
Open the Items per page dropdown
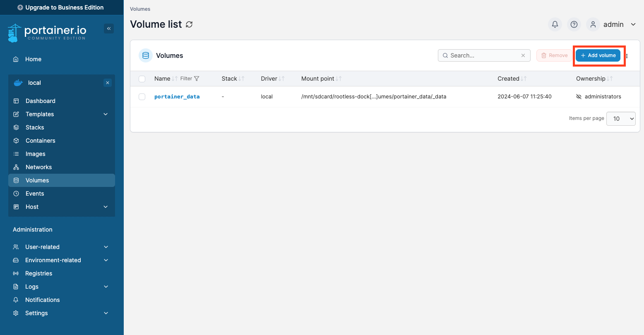point(620,119)
